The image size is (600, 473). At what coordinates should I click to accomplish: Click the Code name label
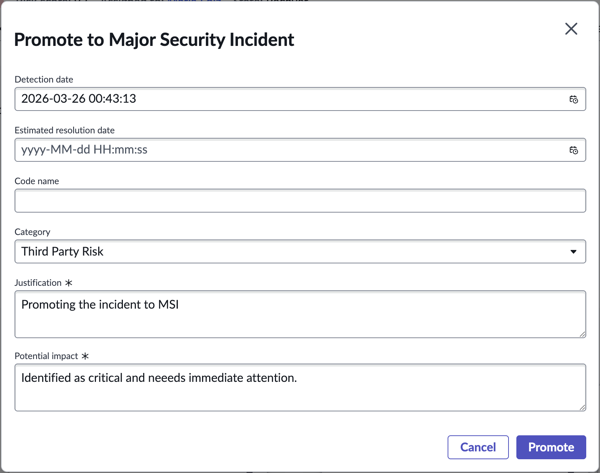(x=37, y=181)
